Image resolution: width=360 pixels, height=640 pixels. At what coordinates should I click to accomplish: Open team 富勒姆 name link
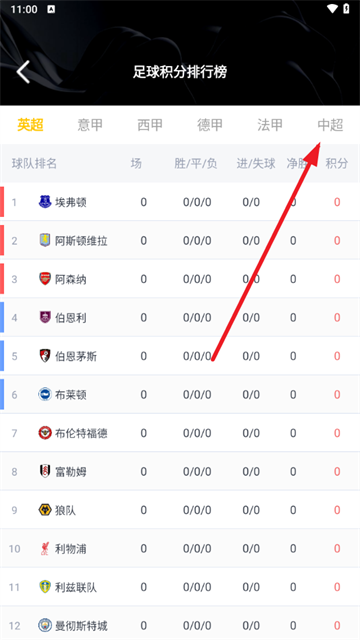(x=71, y=471)
